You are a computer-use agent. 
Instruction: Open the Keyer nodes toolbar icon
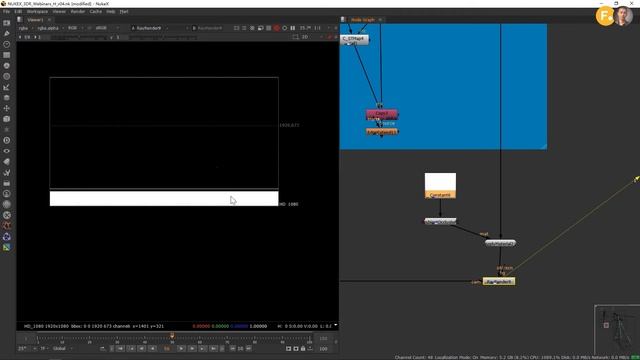click(7, 87)
